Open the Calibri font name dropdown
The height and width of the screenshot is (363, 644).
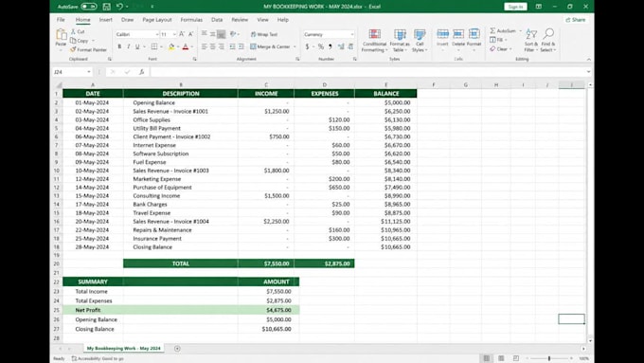pyautogui.click(x=157, y=34)
